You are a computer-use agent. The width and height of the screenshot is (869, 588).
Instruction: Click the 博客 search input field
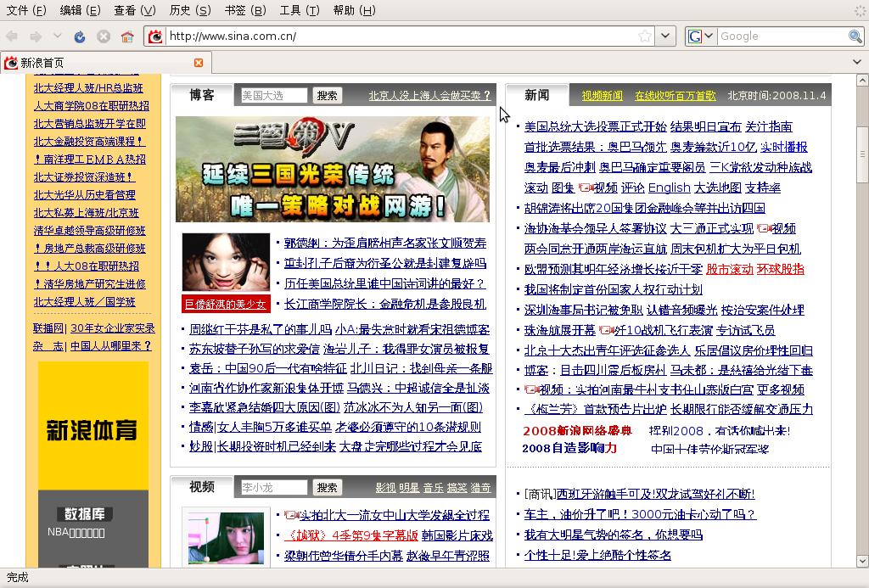point(274,95)
